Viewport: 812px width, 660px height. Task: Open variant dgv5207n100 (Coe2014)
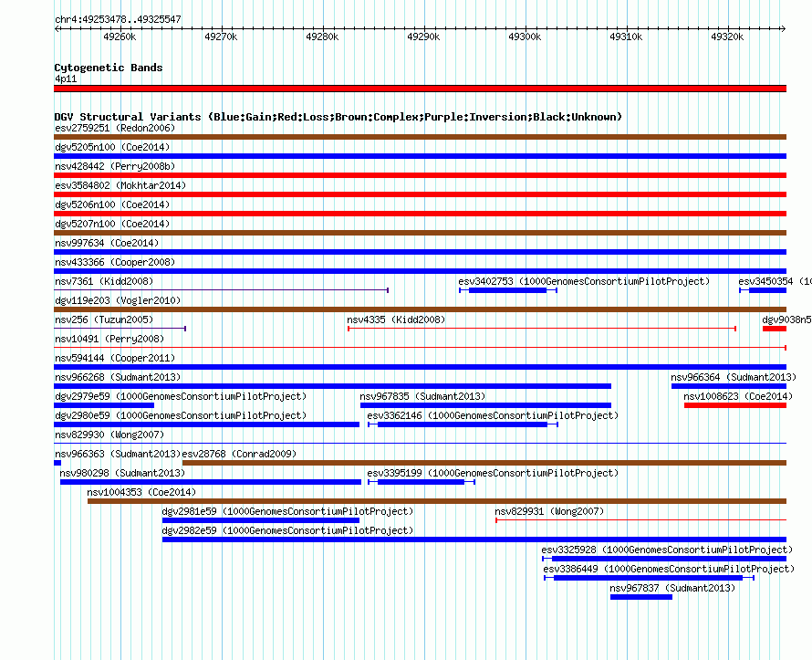tap(112, 224)
